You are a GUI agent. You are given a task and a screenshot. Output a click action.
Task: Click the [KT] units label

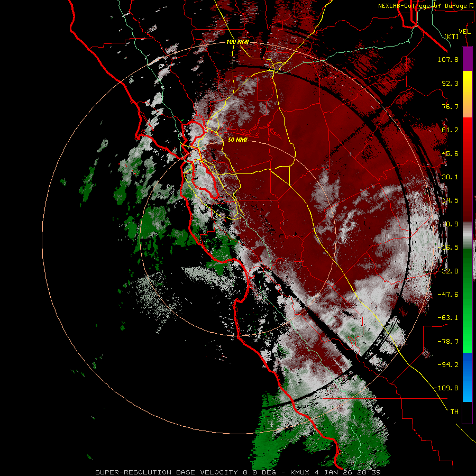click(x=452, y=36)
